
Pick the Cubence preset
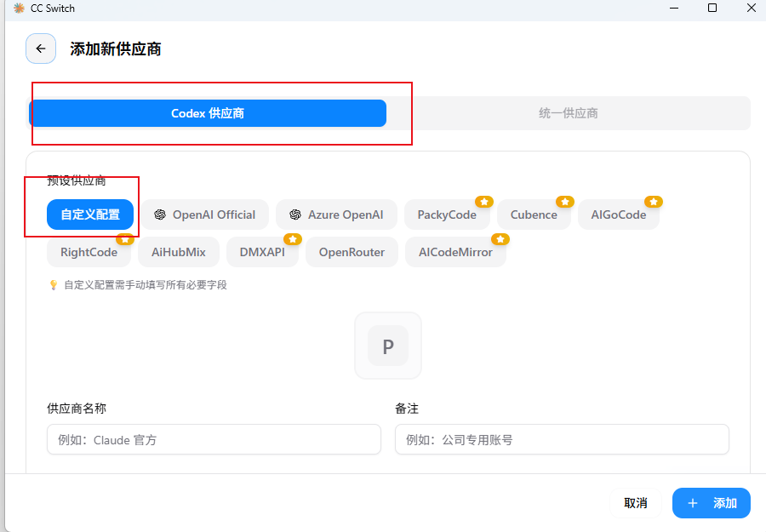[534, 215]
